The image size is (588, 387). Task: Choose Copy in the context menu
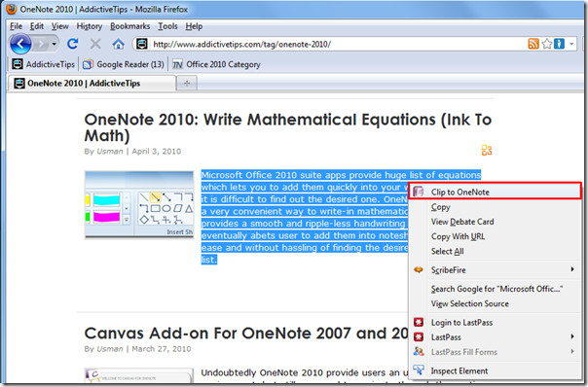click(x=495, y=207)
